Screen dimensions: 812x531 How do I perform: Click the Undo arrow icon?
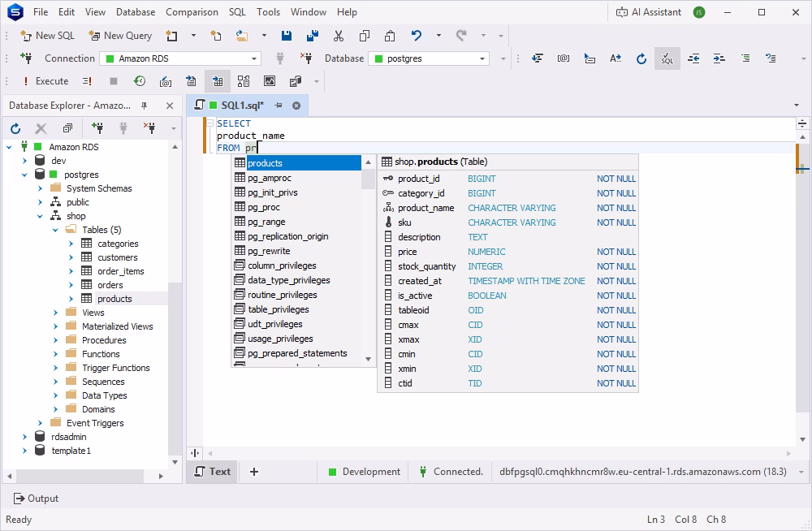coord(417,36)
